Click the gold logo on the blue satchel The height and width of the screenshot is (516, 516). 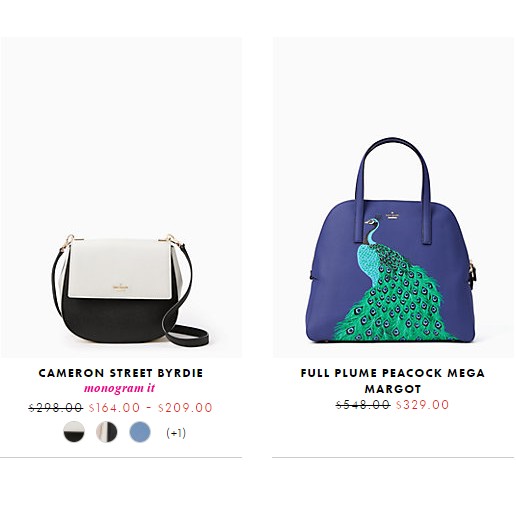392,215
